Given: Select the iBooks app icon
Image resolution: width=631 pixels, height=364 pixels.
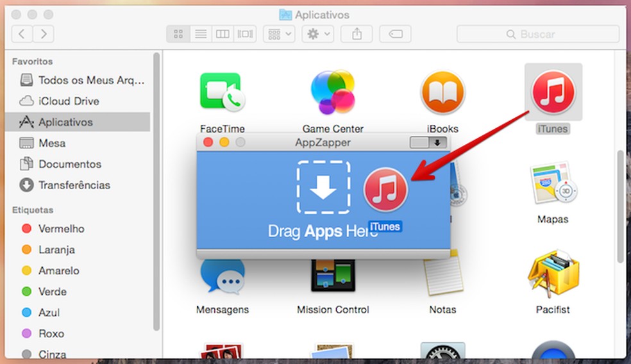Looking at the screenshot, I should (x=442, y=92).
